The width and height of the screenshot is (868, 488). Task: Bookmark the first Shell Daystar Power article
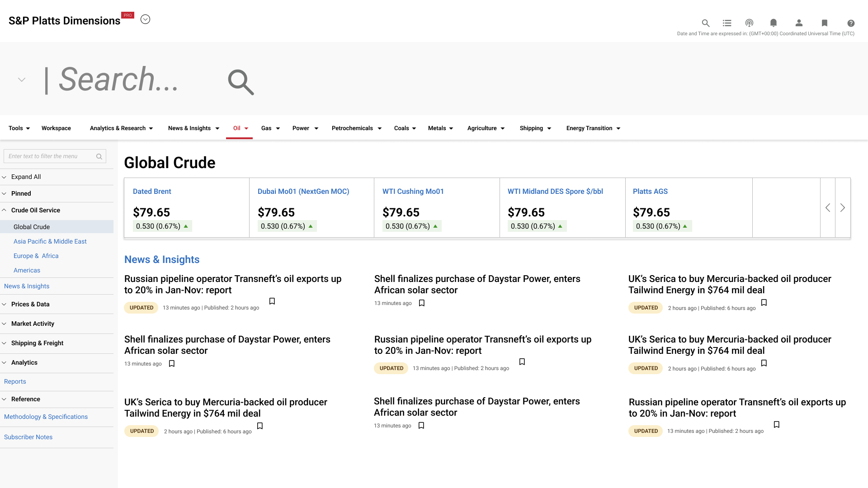point(422,303)
